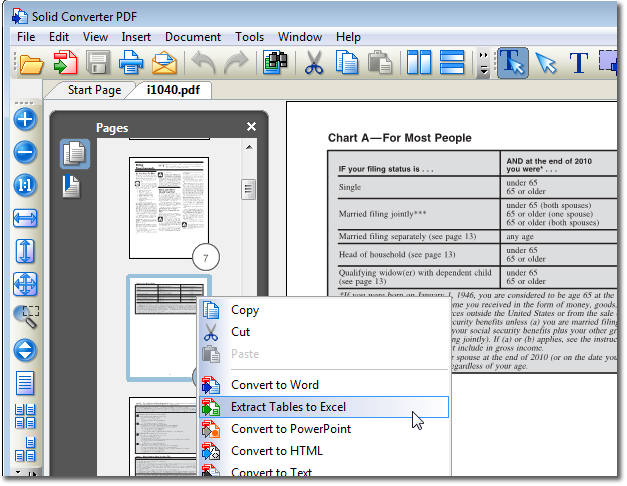This screenshot has height=486, width=627.
Task: Click the Pages panel scroll up arrow
Action: [249, 148]
